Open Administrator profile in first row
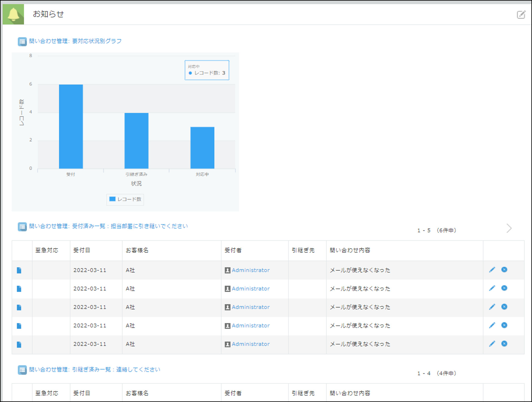 251,270
